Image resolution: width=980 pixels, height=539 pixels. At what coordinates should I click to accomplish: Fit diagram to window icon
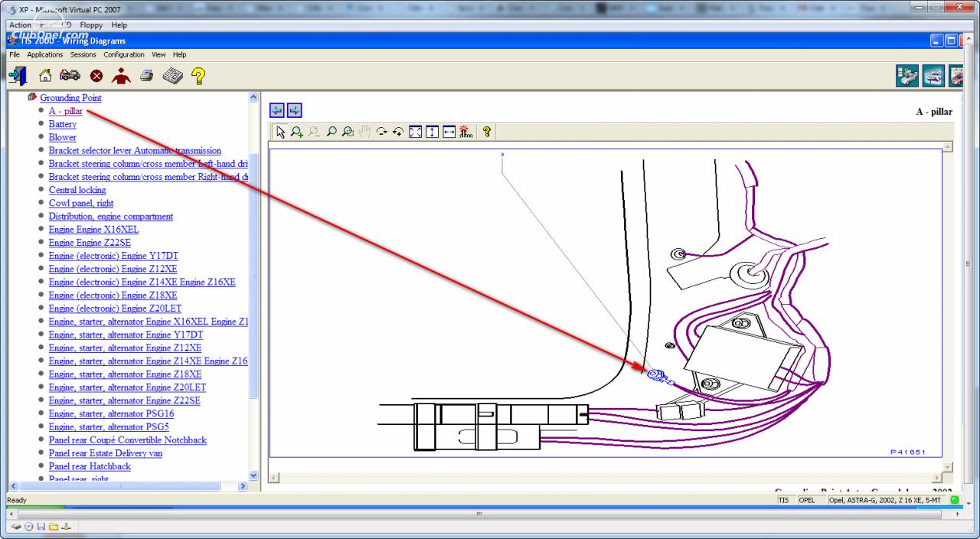click(x=416, y=132)
